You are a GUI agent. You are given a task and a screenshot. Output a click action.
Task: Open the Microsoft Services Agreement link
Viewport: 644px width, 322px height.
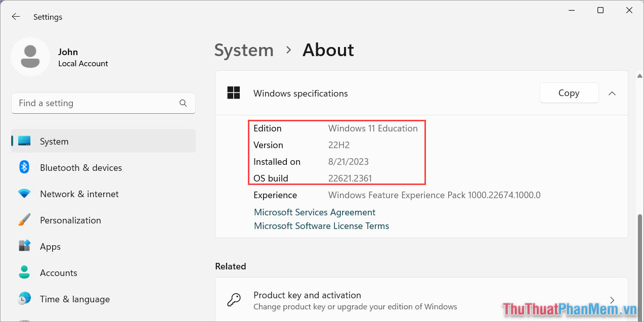coord(314,212)
